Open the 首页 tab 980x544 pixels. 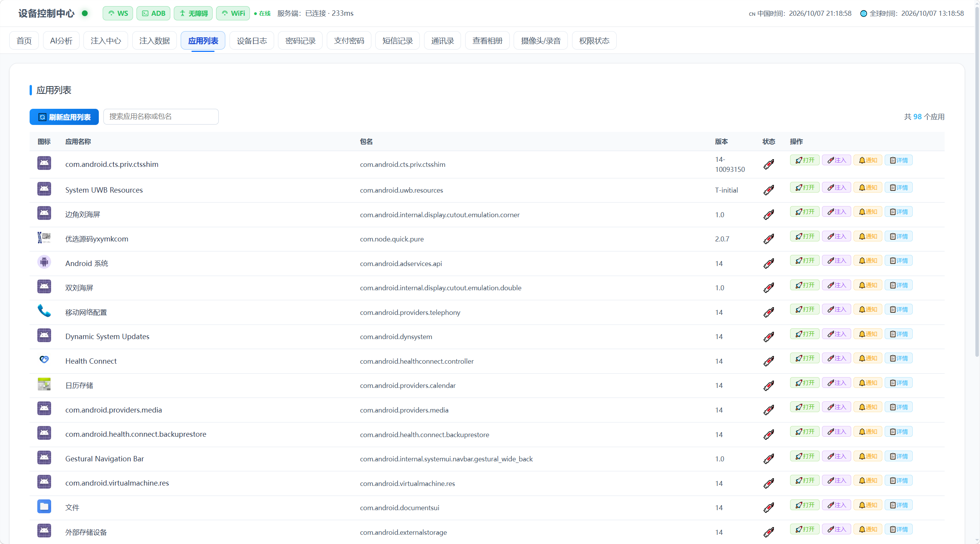[x=24, y=41]
